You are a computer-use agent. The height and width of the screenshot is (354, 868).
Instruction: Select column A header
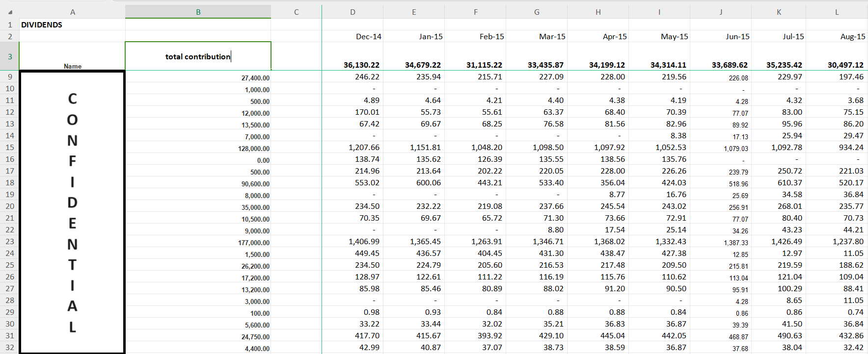[x=73, y=12]
